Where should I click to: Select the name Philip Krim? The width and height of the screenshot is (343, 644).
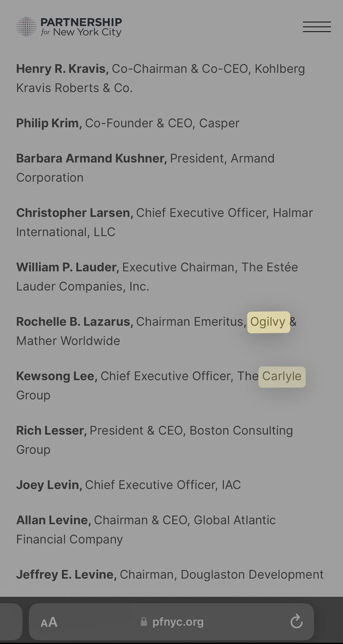point(49,123)
